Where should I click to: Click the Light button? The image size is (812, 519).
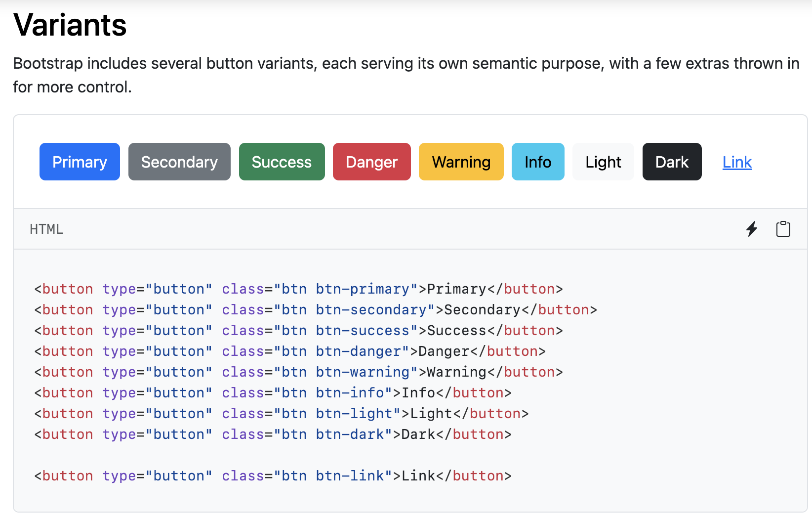pyautogui.click(x=603, y=162)
